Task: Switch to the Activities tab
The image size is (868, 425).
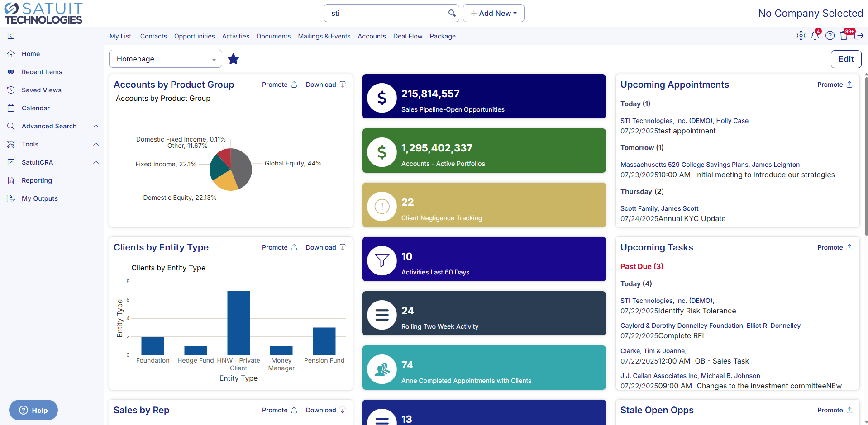Action: [x=236, y=36]
